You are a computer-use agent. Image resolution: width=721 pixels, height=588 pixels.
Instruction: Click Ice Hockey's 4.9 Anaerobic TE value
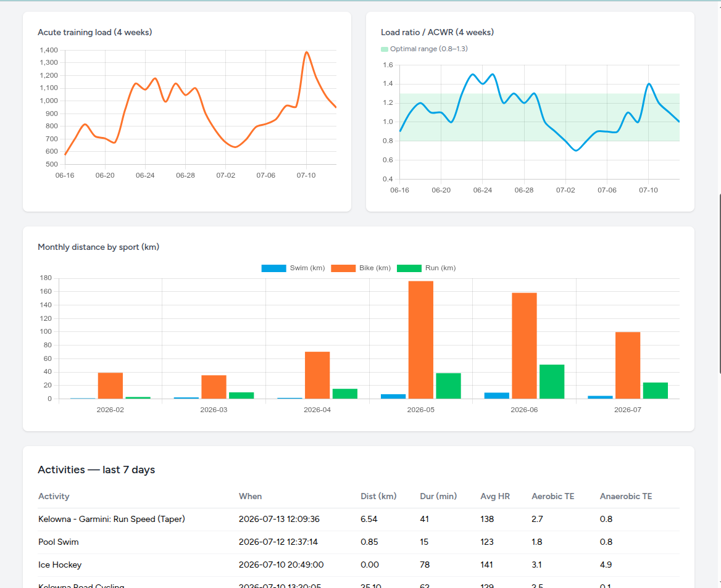(x=606, y=565)
